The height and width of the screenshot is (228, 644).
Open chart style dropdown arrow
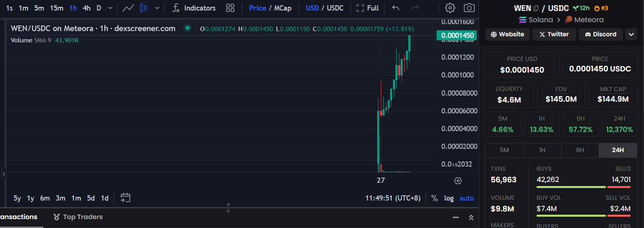coord(157,8)
